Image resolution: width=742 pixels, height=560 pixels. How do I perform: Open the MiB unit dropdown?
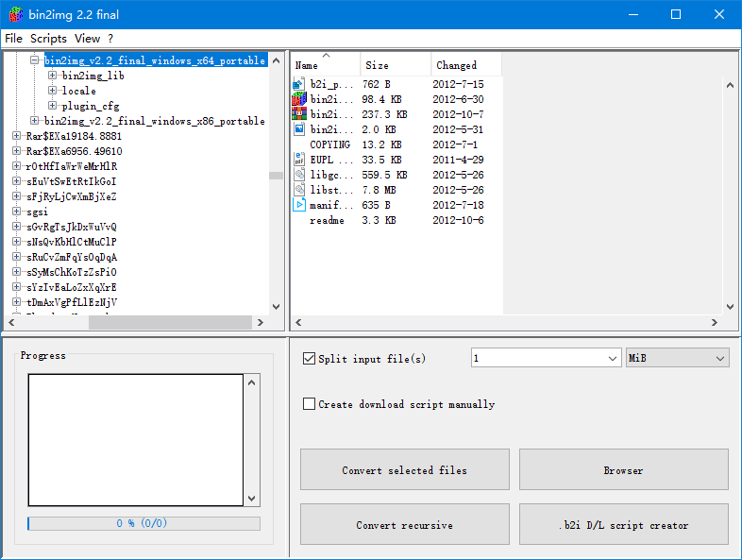pos(677,358)
